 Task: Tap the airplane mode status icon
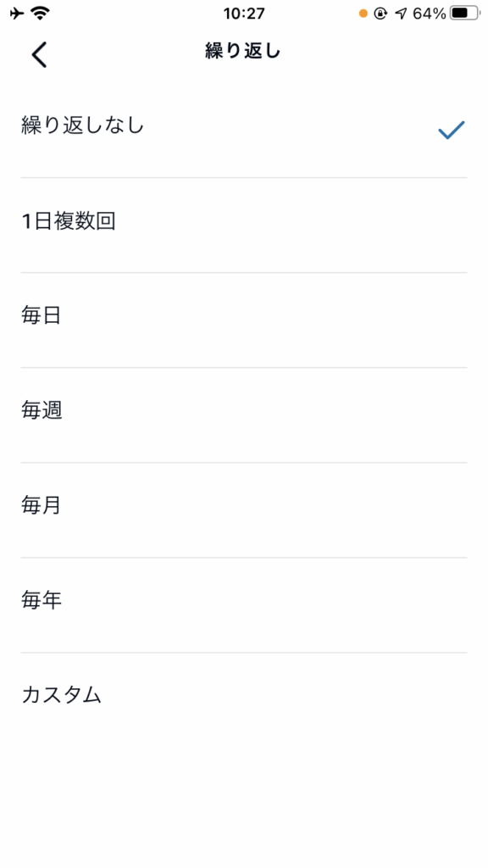click(17, 14)
